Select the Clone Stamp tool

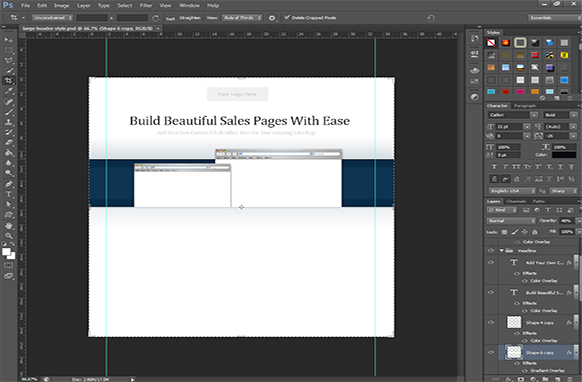[x=9, y=122]
